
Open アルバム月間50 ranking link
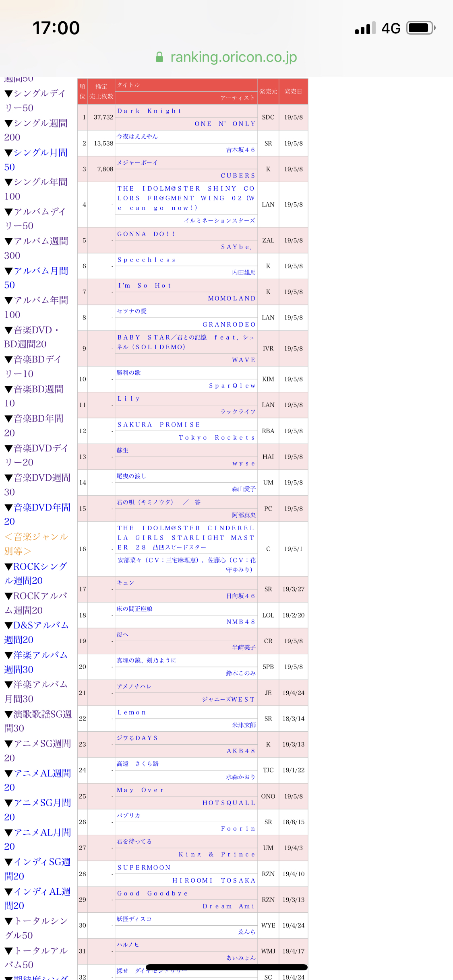36,278
